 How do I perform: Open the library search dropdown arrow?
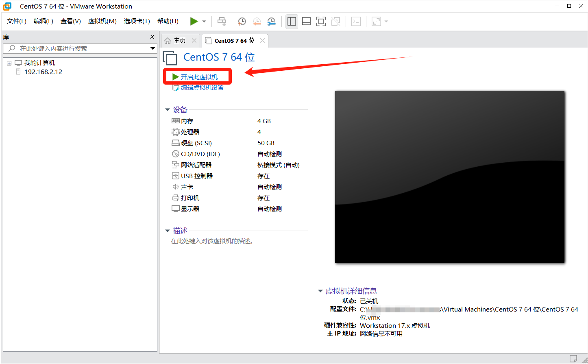point(152,48)
